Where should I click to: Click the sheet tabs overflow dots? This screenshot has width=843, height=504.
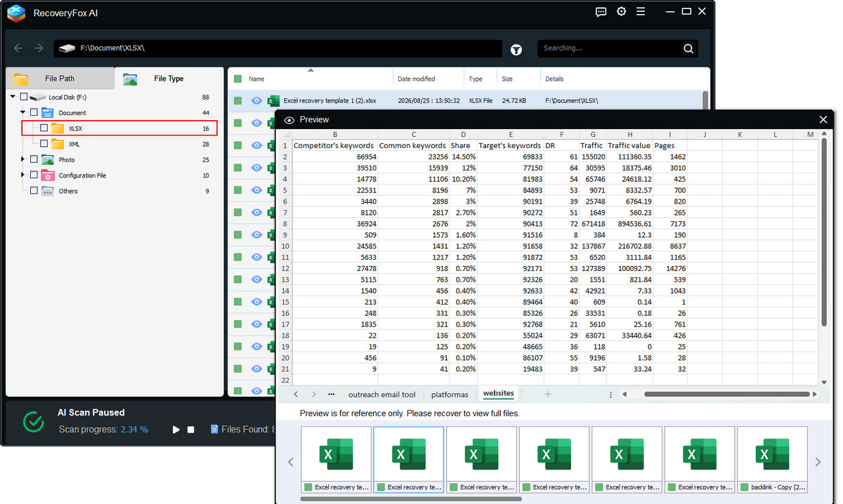pyautogui.click(x=331, y=394)
